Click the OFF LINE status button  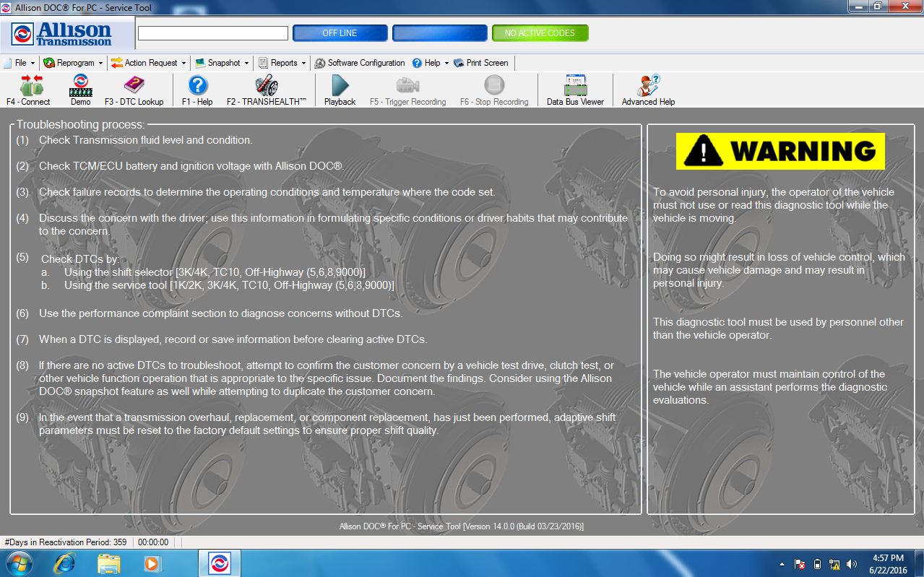point(340,33)
